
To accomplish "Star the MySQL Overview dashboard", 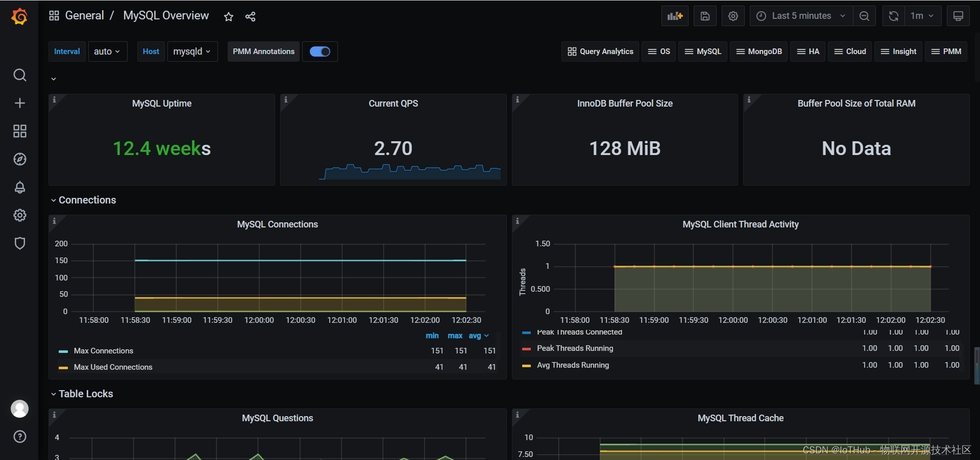I will tap(229, 16).
